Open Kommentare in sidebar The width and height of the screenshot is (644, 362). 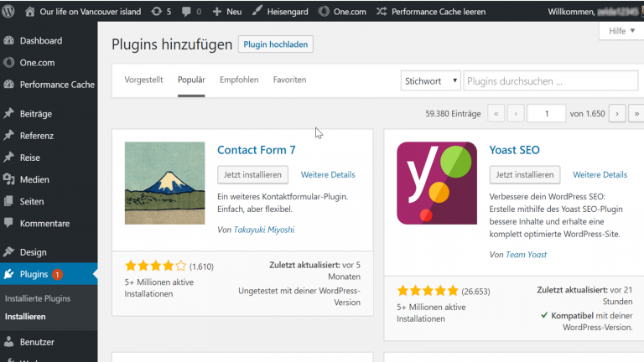pyautogui.click(x=44, y=223)
